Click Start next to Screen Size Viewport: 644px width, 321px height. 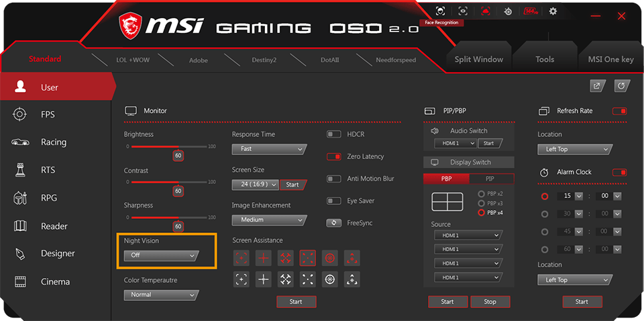(x=292, y=185)
